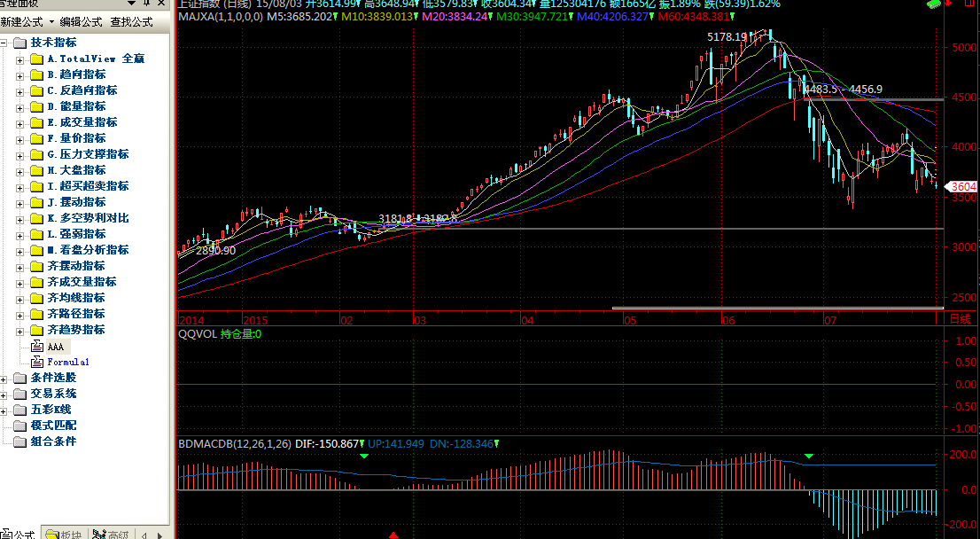Select the Formula1 formula item
980x539 pixels.
coord(67,362)
